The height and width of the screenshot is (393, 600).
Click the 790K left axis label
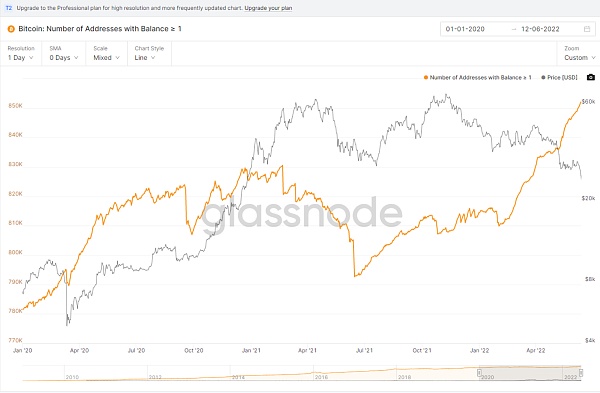pyautogui.click(x=15, y=282)
